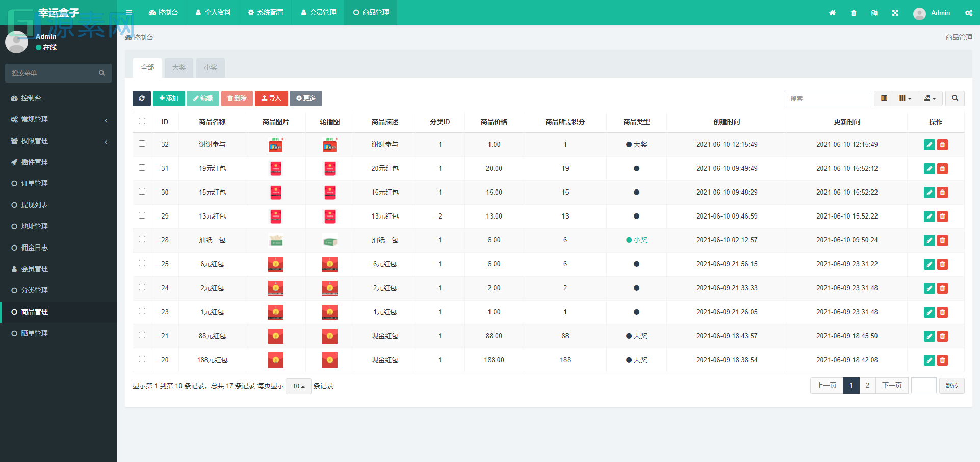This screenshot has height=462, width=980.
Task: Select the checkbox for 188元红包 row
Action: click(x=142, y=359)
